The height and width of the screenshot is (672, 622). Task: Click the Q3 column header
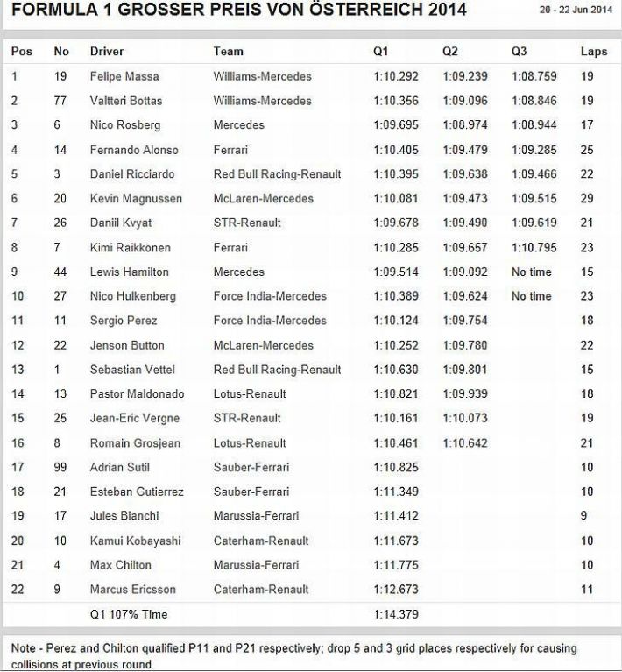click(519, 52)
